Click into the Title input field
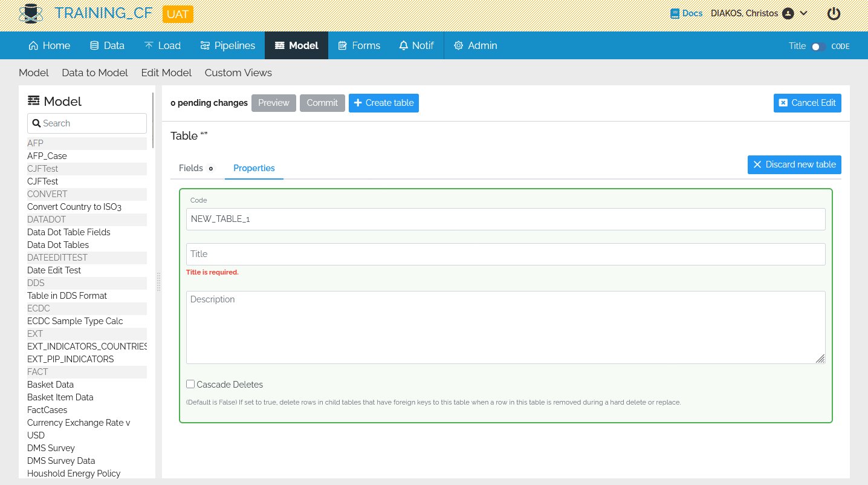 pyautogui.click(x=505, y=254)
